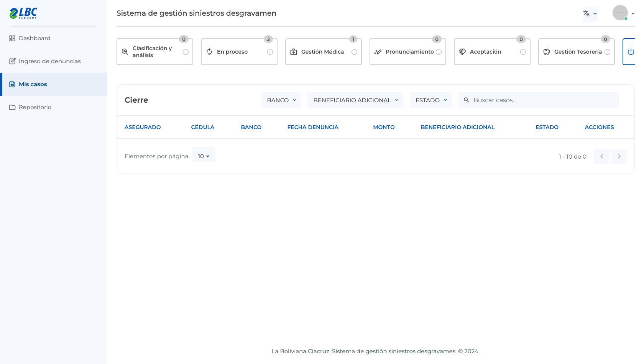Image resolution: width=644 pixels, height=364 pixels.
Task: Select the Aceptación radio button
Action: point(523,52)
